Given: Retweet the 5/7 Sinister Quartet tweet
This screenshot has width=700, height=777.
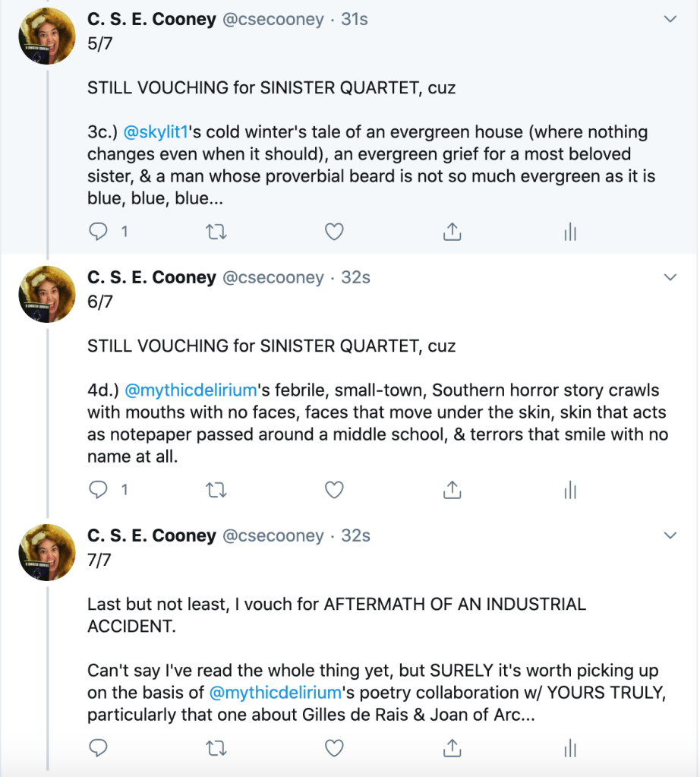Looking at the screenshot, I should (216, 232).
